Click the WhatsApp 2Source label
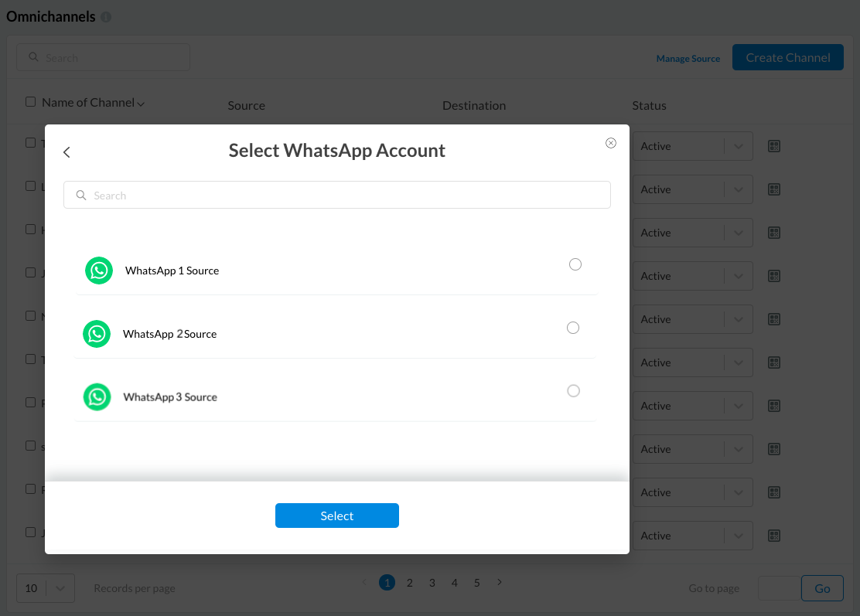860x616 pixels. (x=169, y=334)
